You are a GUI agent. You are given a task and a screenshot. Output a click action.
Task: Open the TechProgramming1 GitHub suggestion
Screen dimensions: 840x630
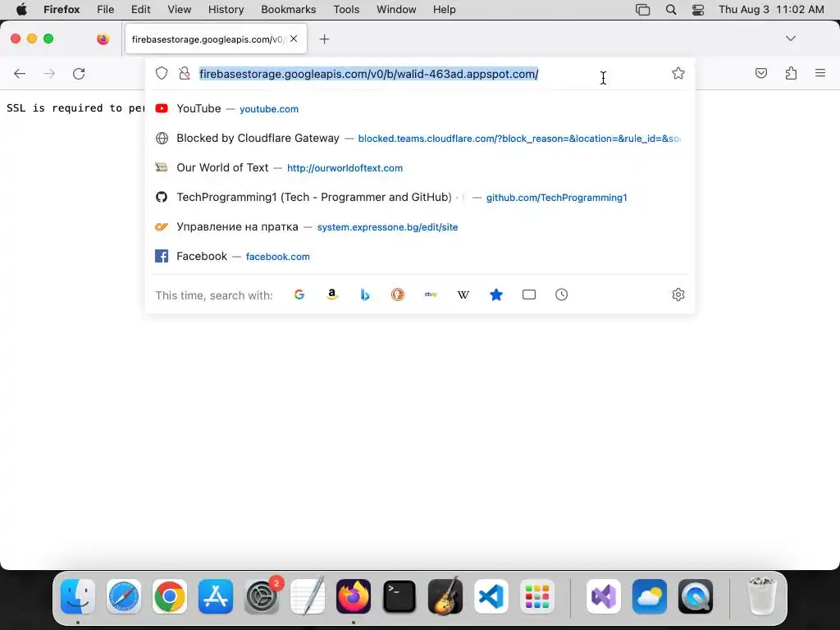(420, 197)
